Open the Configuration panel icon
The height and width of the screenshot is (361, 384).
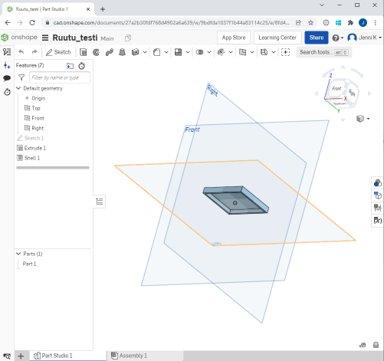click(x=378, y=195)
